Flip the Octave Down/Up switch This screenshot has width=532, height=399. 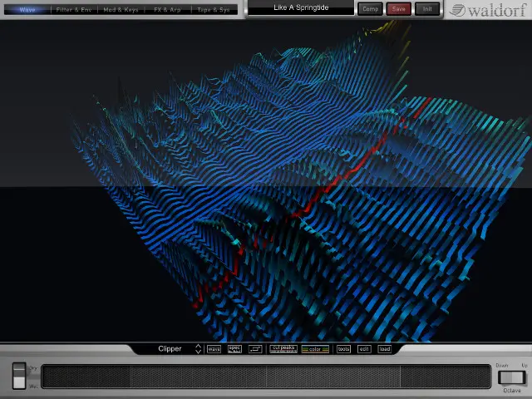coord(510,377)
